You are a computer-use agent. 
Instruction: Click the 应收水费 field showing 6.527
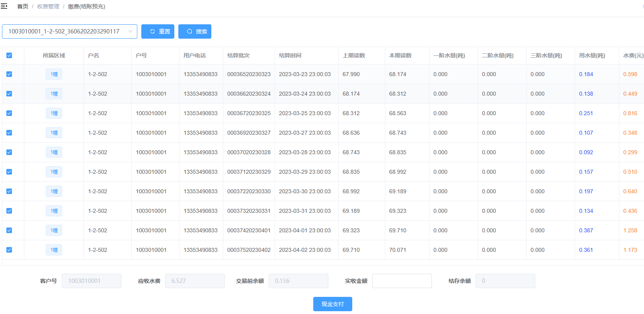click(195, 281)
